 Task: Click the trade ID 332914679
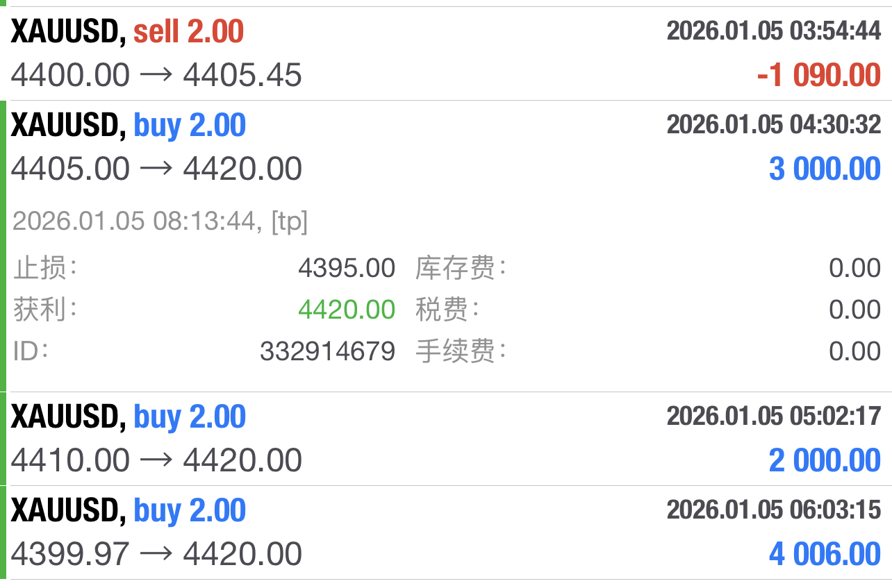(x=327, y=351)
